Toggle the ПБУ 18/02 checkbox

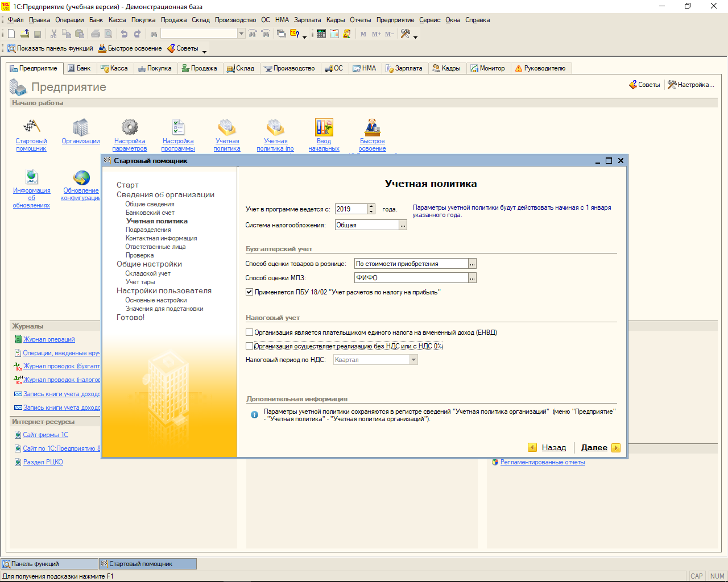249,292
